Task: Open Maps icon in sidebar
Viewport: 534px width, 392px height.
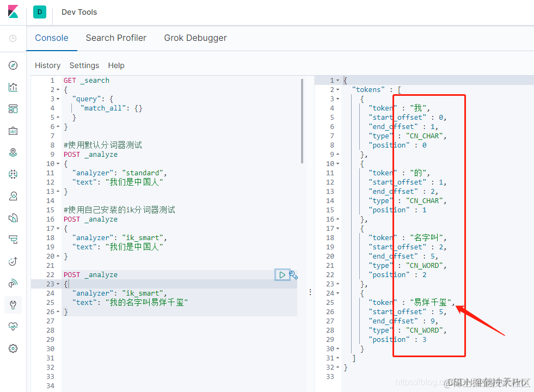Action: pyautogui.click(x=13, y=152)
